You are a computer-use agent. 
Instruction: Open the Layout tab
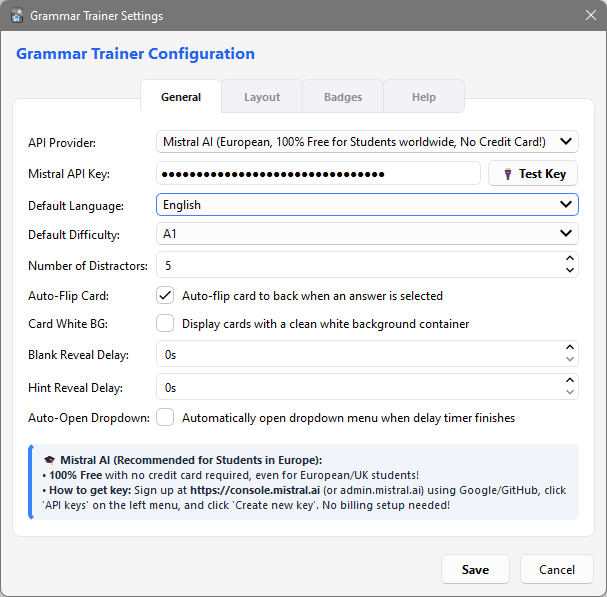click(x=262, y=97)
